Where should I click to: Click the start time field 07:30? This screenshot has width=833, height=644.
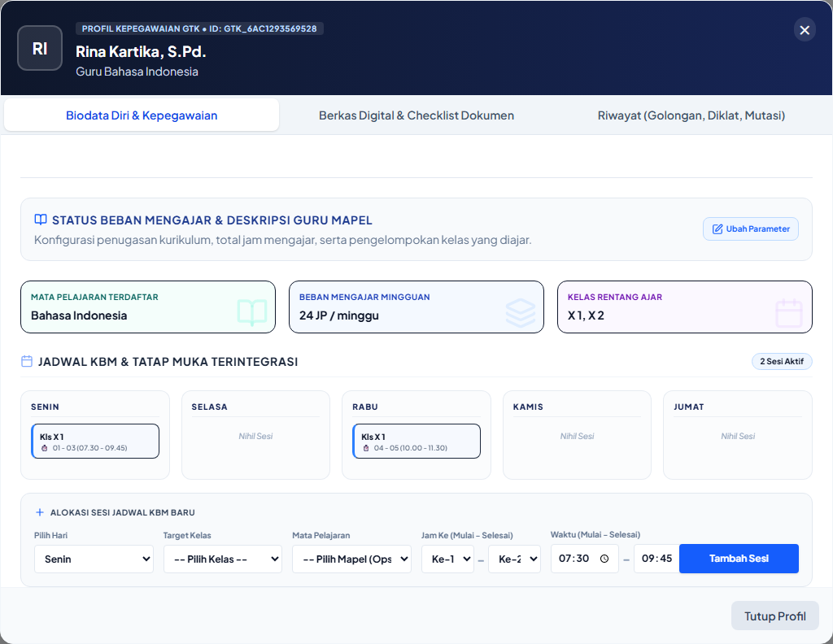coord(584,559)
